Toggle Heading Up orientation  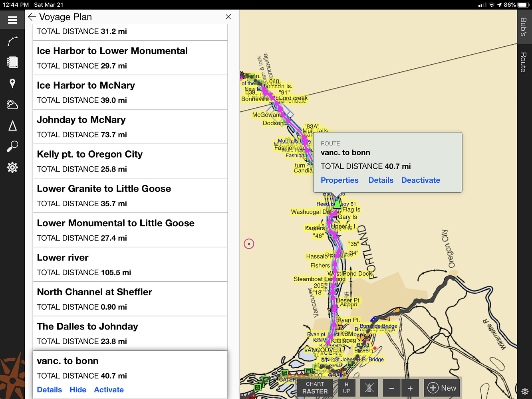click(x=346, y=387)
